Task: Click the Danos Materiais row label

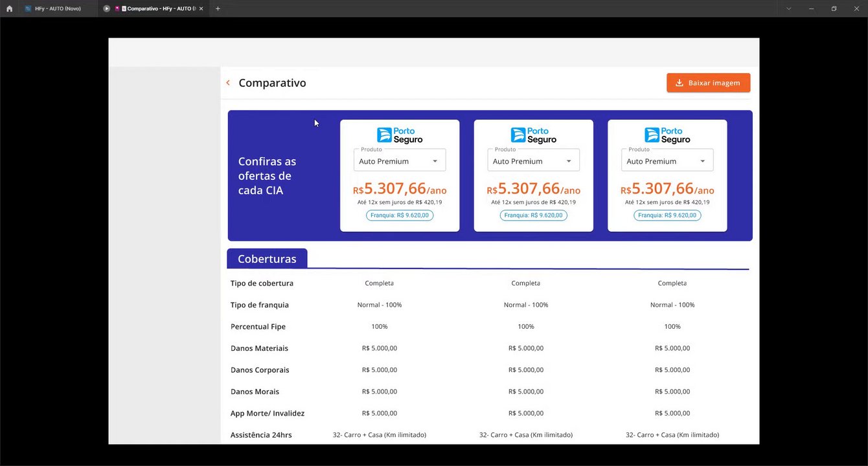Action: [x=259, y=348]
